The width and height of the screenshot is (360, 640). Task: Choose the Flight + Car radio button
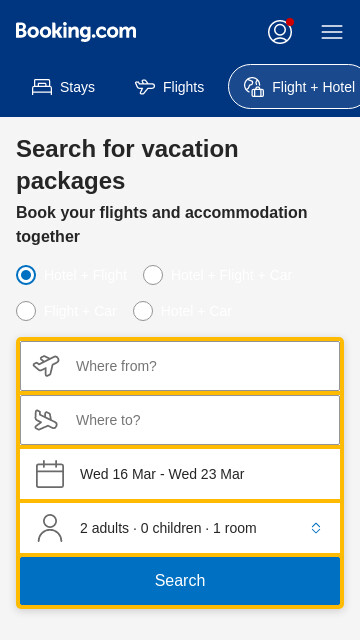(x=26, y=311)
